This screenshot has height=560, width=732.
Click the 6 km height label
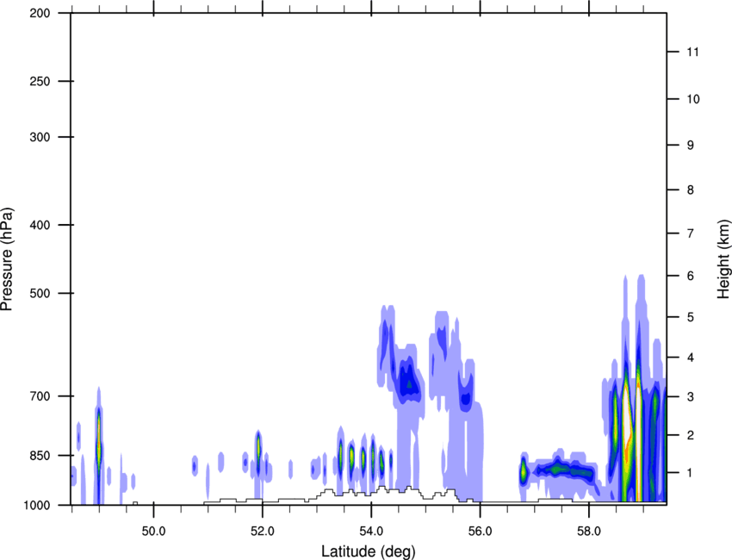coord(691,276)
